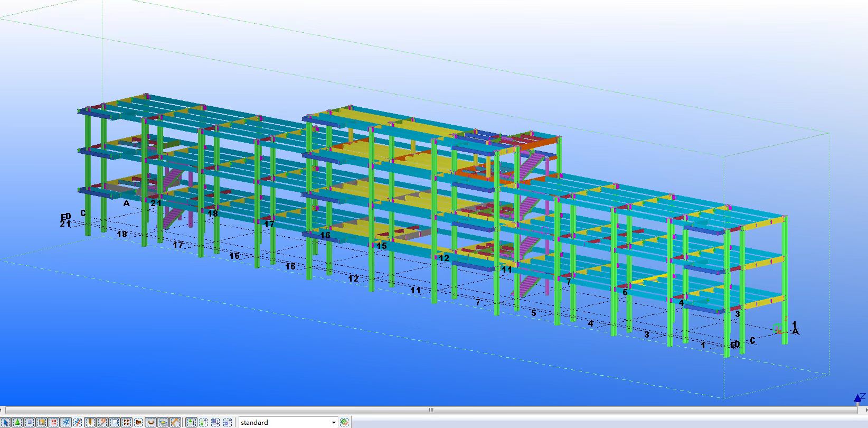Click the Select single bolts switch
Screen dimensions: 868x428
pyautogui.click(x=139, y=422)
